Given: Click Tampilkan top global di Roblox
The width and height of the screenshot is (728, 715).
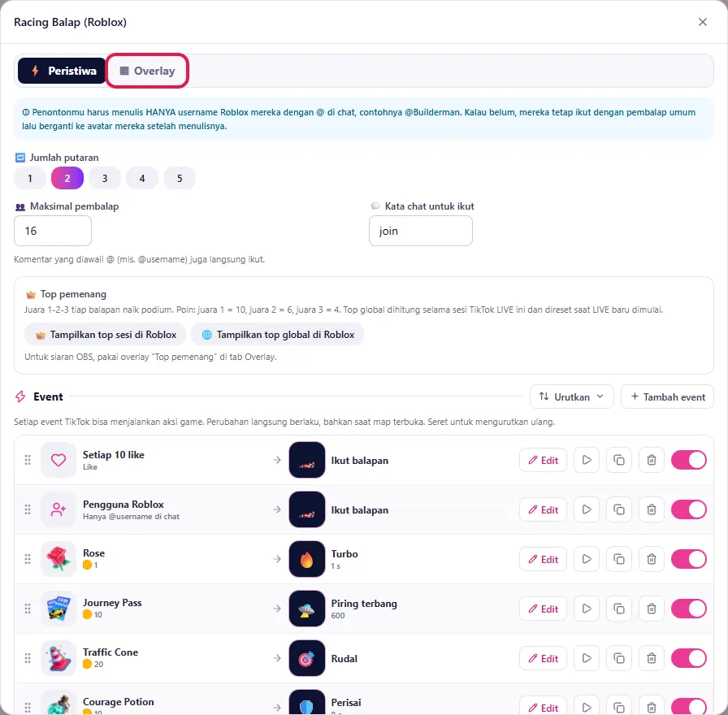Looking at the screenshot, I should click(278, 335).
